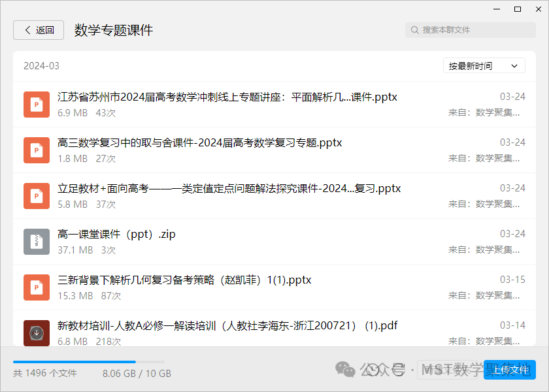549x392 pixels.
Task: Click the 上传文件 upload button
Action: [x=509, y=370]
